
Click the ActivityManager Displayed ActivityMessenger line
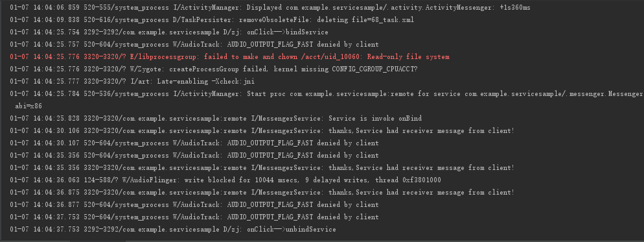[x=270, y=7]
